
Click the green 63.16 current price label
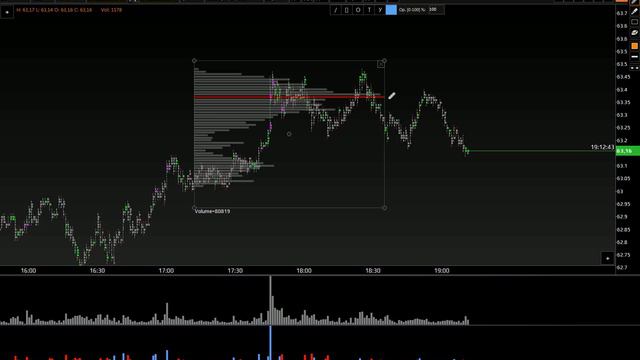pyautogui.click(x=627, y=151)
